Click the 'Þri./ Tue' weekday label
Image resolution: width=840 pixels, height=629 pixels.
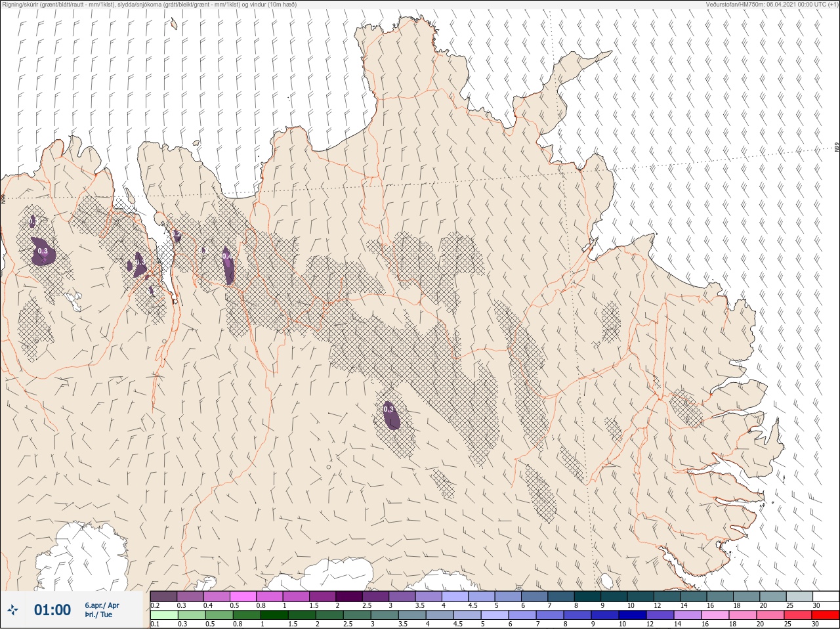pyautogui.click(x=98, y=615)
